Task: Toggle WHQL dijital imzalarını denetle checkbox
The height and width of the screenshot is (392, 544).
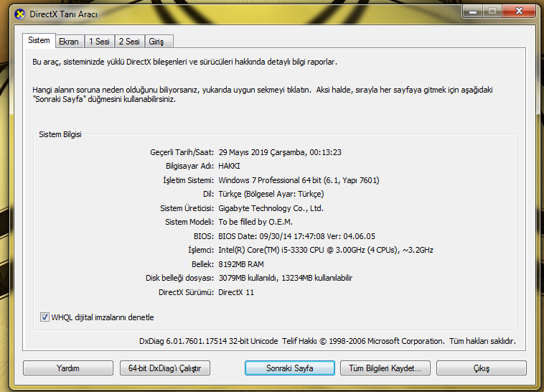Action: 44,317
